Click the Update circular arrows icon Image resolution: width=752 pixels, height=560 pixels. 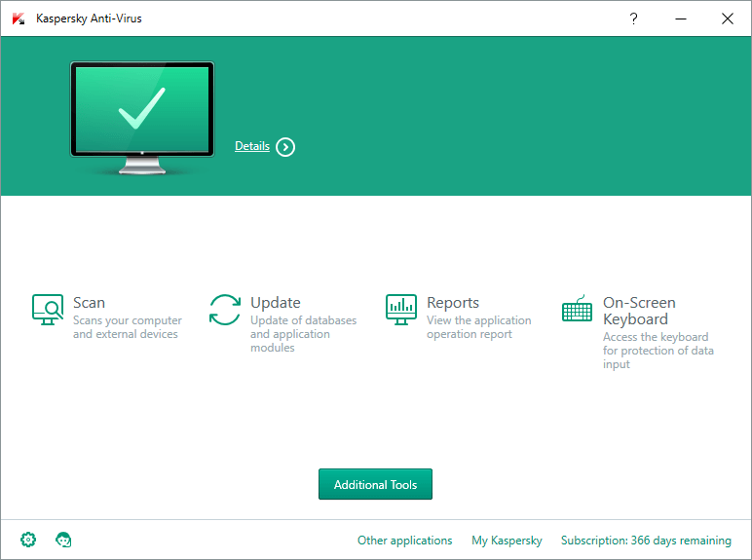[x=225, y=310]
